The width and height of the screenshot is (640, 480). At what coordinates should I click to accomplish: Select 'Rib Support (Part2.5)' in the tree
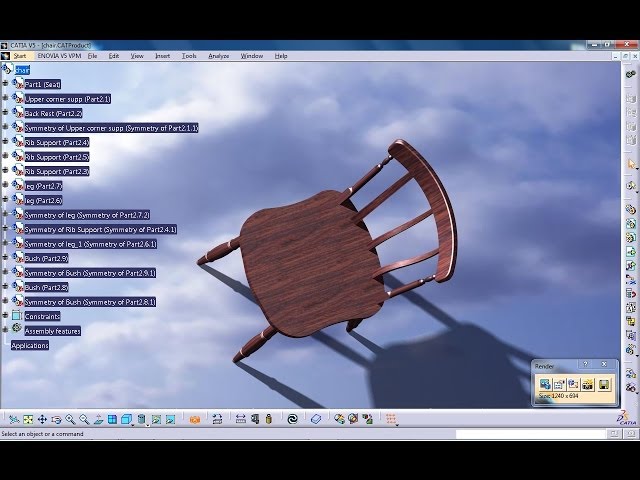tap(57, 157)
